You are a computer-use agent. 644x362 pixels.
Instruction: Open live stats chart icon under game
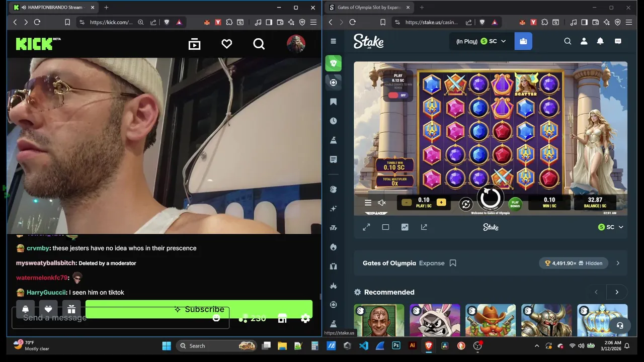click(x=405, y=227)
